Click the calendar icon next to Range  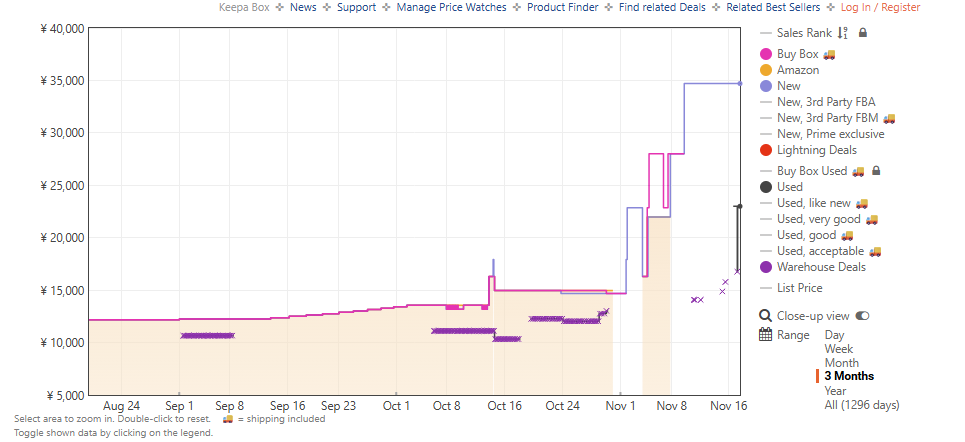(x=766, y=335)
